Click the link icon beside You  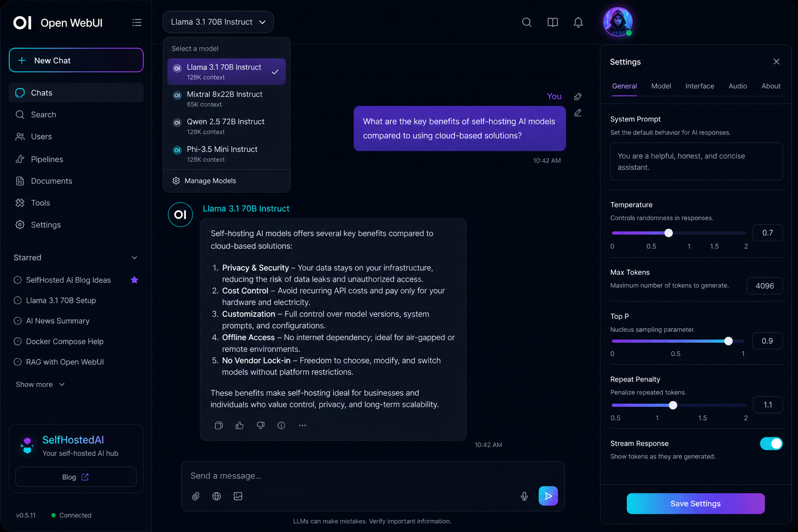[578, 97]
